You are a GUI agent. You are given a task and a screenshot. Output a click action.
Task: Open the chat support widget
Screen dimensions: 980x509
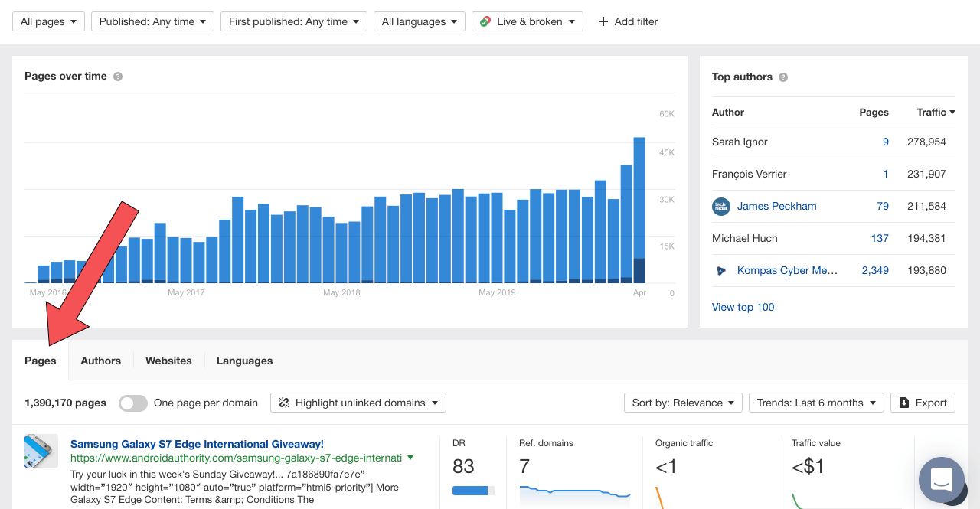942,481
